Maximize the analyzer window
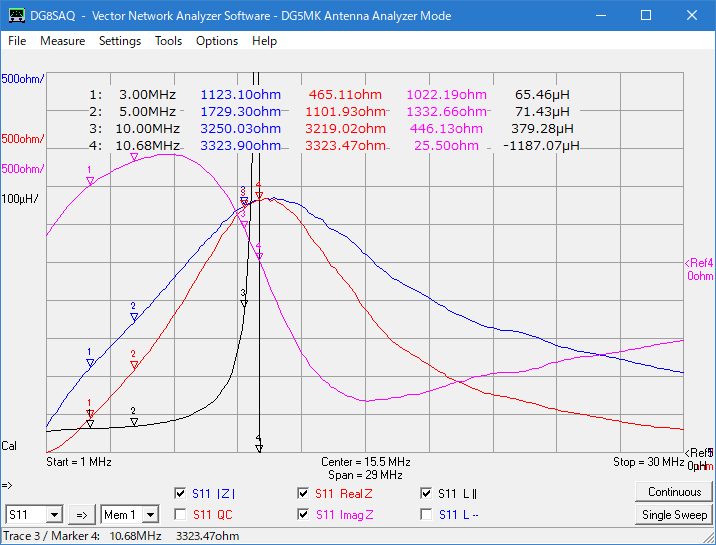 tap(646, 16)
